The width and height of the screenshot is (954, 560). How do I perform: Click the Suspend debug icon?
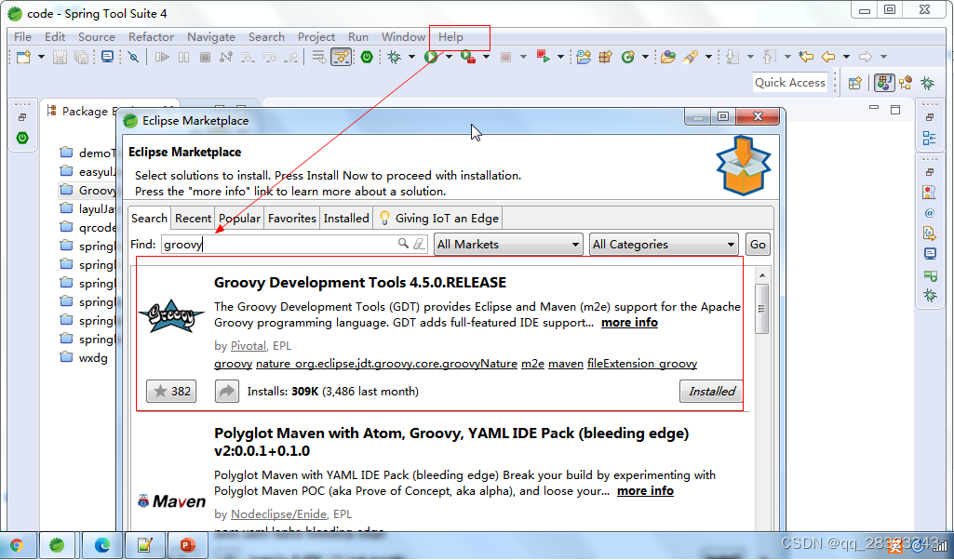183,57
